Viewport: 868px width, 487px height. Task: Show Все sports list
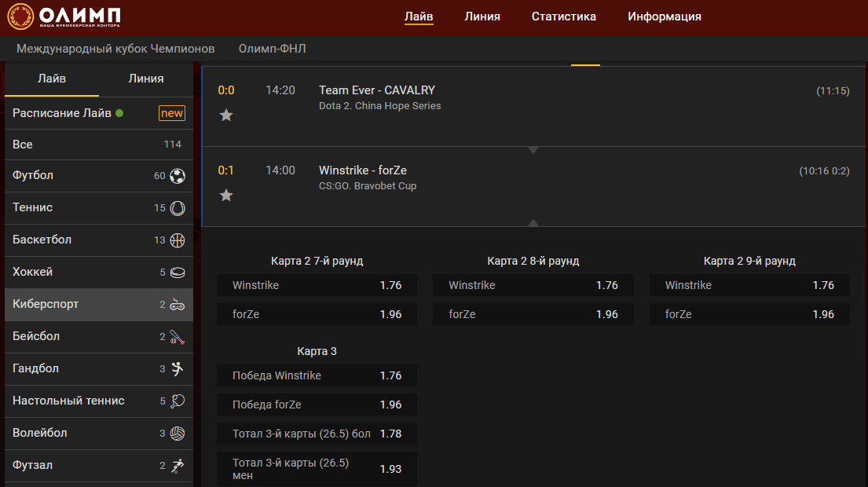pos(99,145)
